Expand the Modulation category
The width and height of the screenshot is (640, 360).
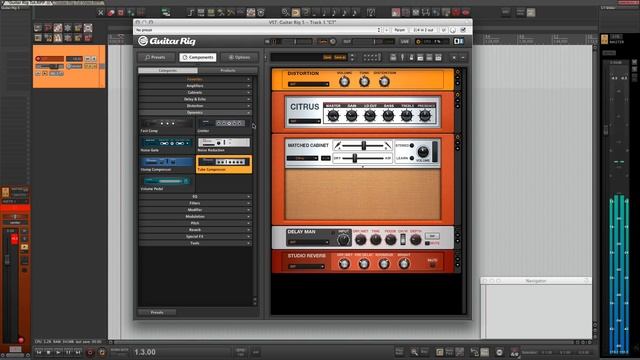195,216
